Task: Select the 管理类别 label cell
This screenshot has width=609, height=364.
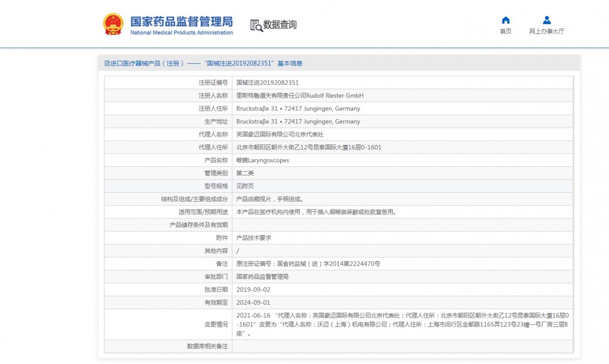Action: click(168, 173)
